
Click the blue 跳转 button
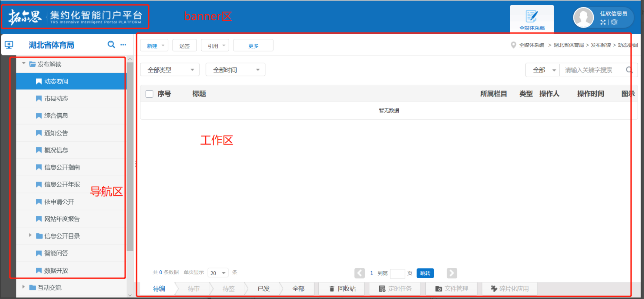click(x=425, y=273)
